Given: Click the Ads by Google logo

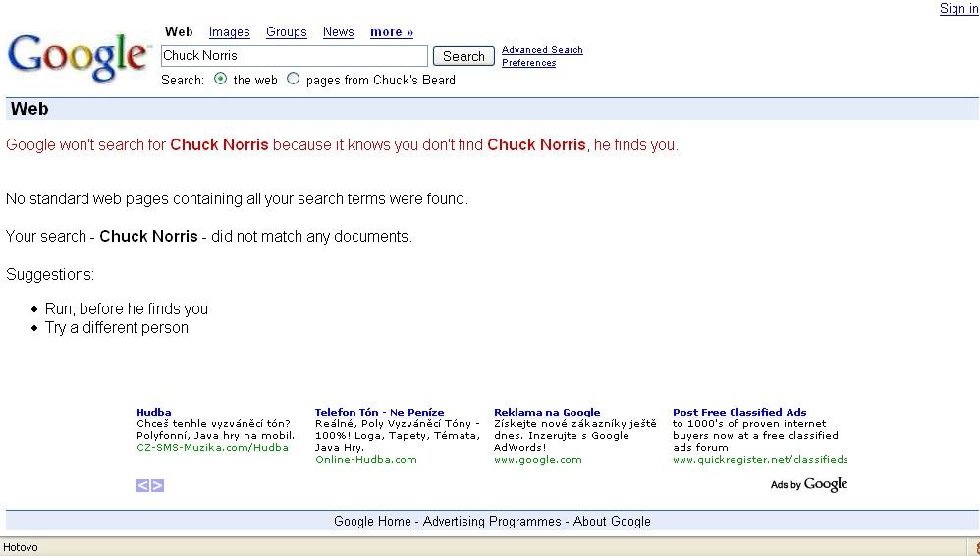Looking at the screenshot, I should coord(808,484).
